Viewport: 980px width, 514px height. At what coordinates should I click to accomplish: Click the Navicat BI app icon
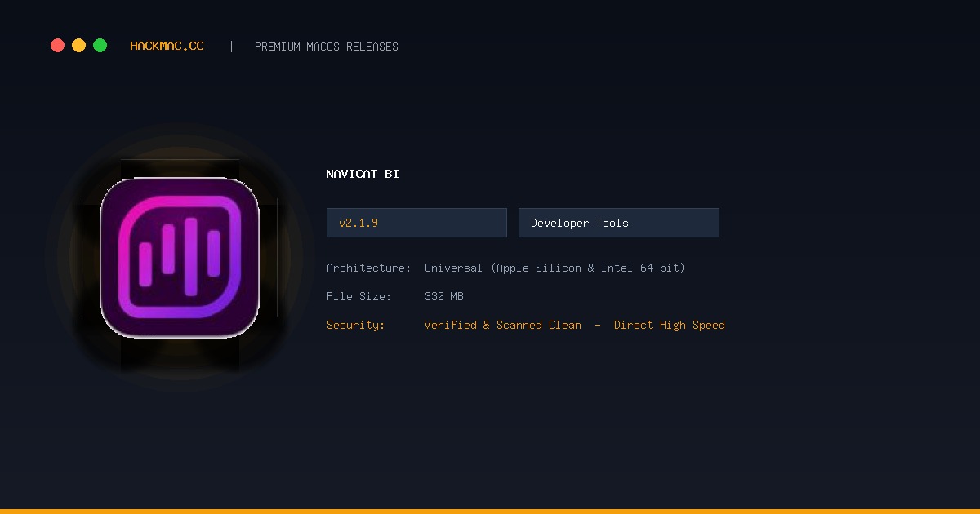[x=180, y=258]
